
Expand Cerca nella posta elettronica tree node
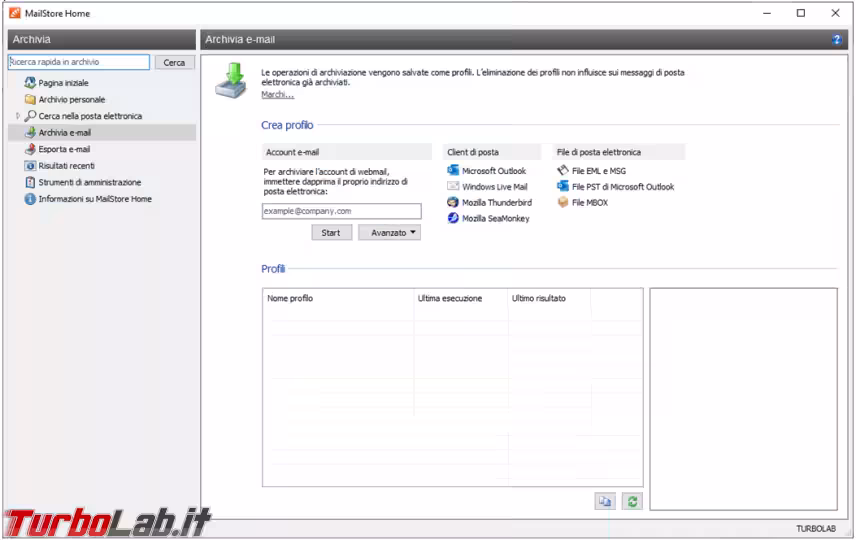17,116
